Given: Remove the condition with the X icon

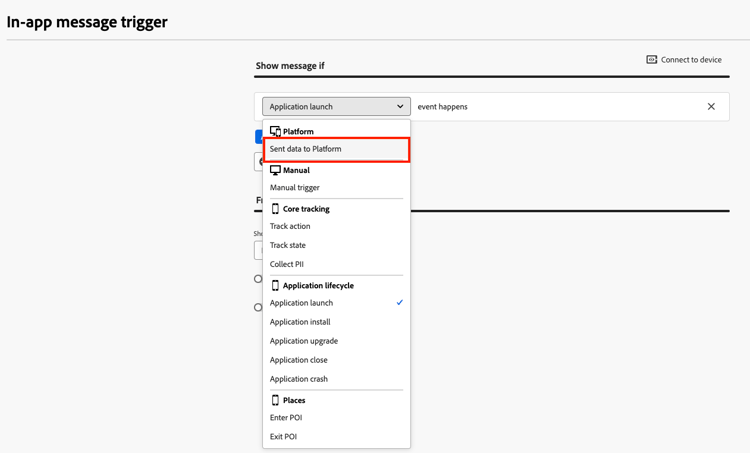Looking at the screenshot, I should (711, 106).
